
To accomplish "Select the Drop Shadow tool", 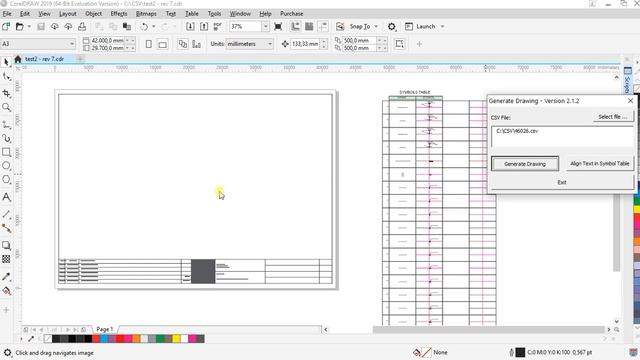I will tap(6, 245).
